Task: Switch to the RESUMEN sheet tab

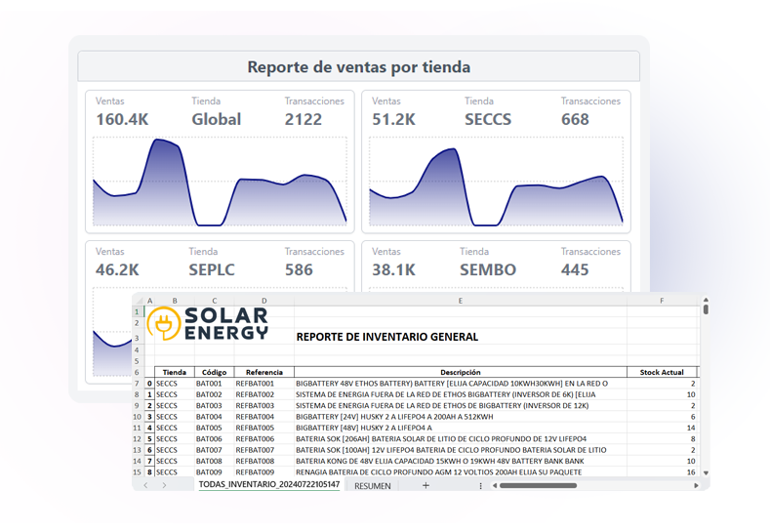Action: (372, 486)
